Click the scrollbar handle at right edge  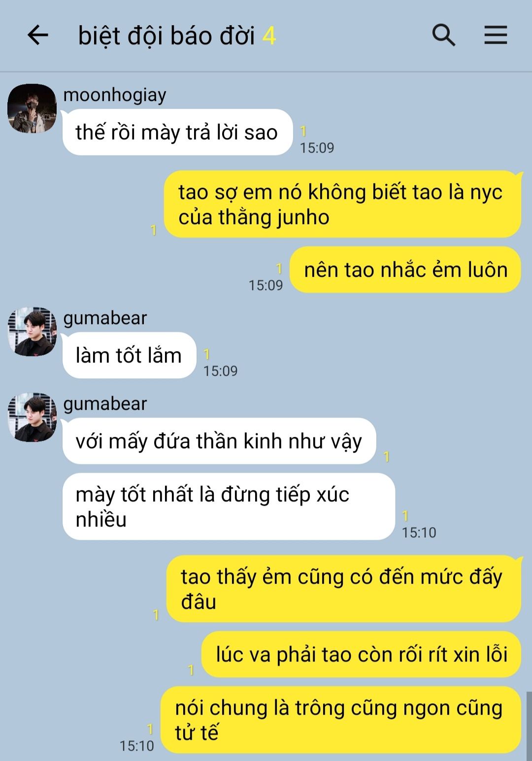click(x=529, y=726)
